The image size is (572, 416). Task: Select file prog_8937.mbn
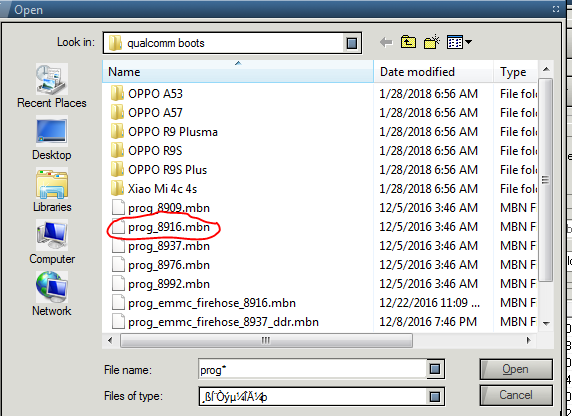click(161, 246)
